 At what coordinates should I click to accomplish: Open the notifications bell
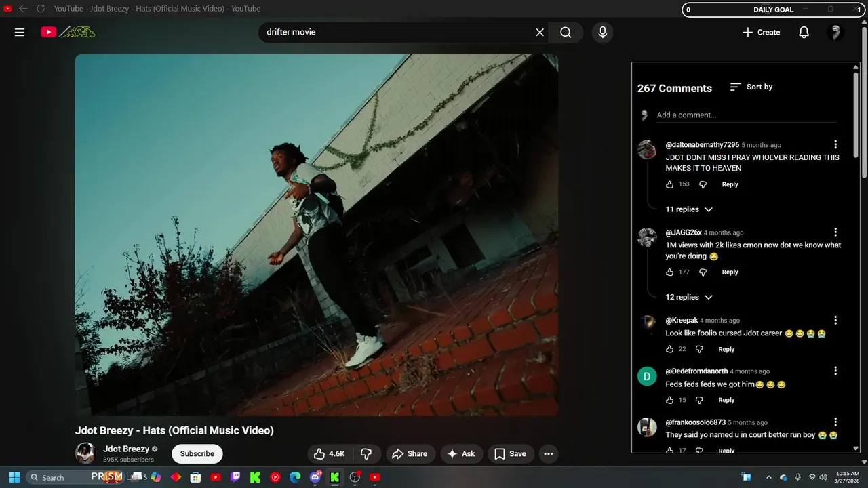tap(804, 32)
